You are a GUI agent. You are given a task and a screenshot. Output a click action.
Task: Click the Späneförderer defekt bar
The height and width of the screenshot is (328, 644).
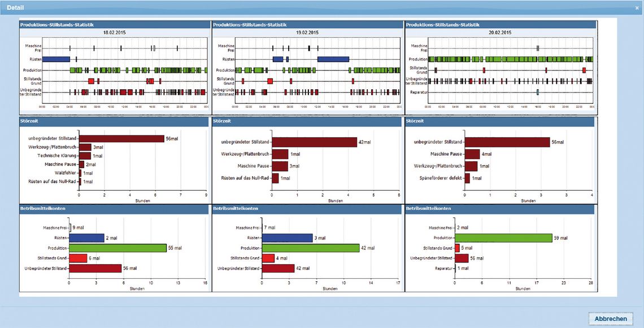[467, 178]
